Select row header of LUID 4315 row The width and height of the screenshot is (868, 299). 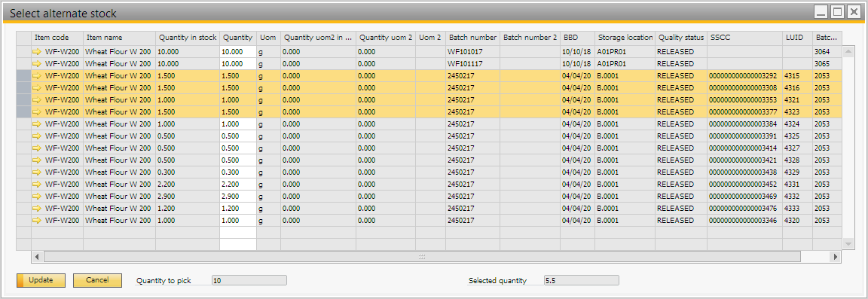[x=24, y=76]
